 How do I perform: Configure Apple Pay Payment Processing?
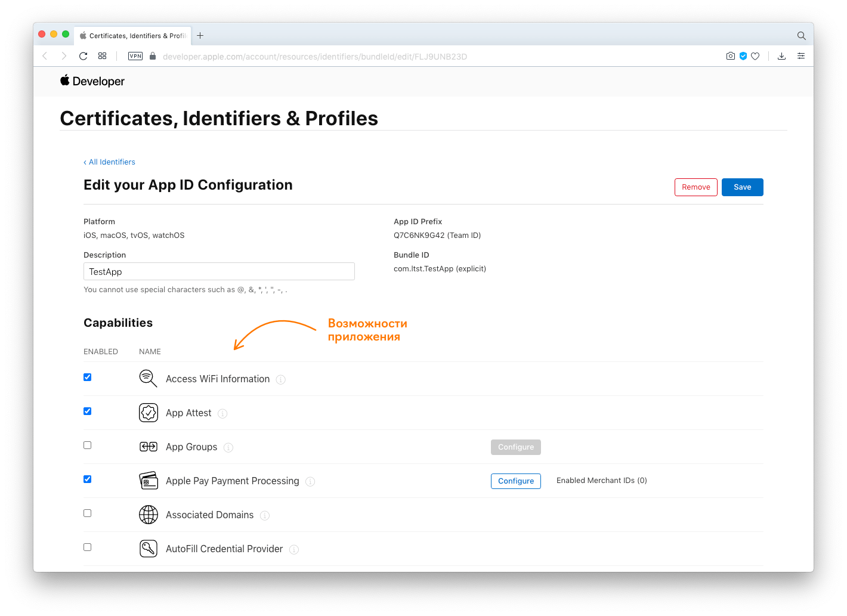(516, 481)
